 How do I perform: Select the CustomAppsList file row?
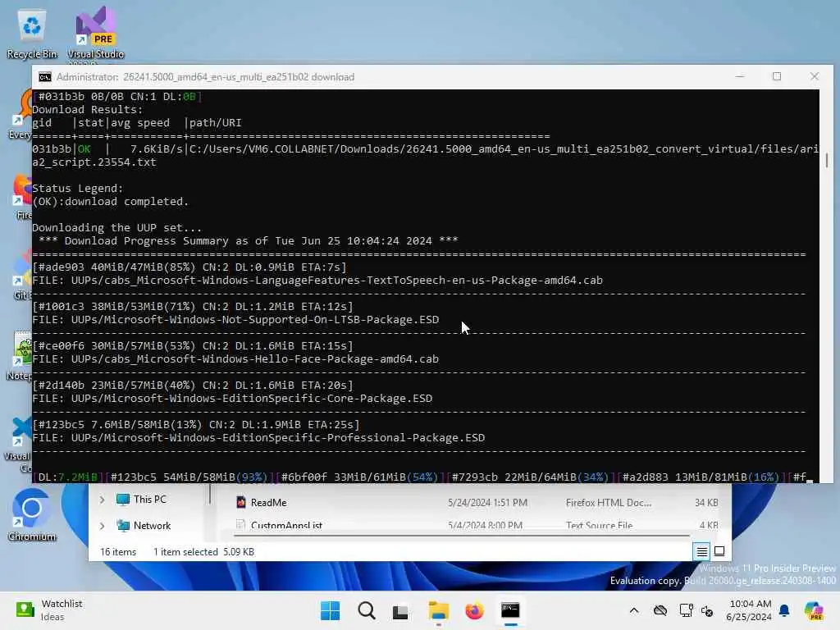coord(476,525)
